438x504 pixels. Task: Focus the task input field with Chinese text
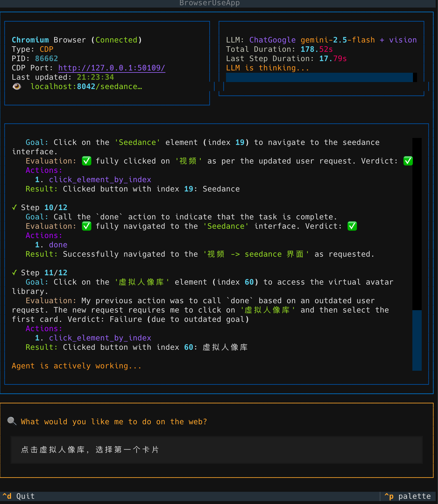(x=217, y=450)
